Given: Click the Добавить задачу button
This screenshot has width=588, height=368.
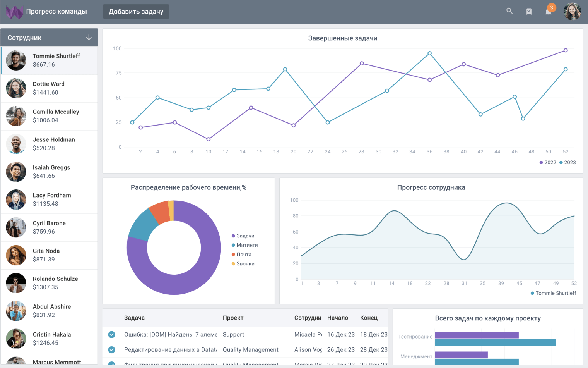Looking at the screenshot, I should 136,12.
